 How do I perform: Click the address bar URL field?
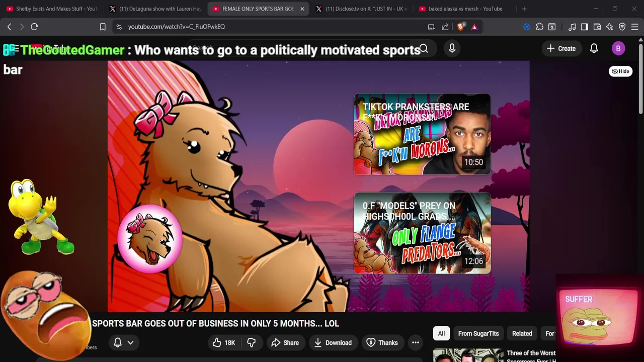pos(272,27)
